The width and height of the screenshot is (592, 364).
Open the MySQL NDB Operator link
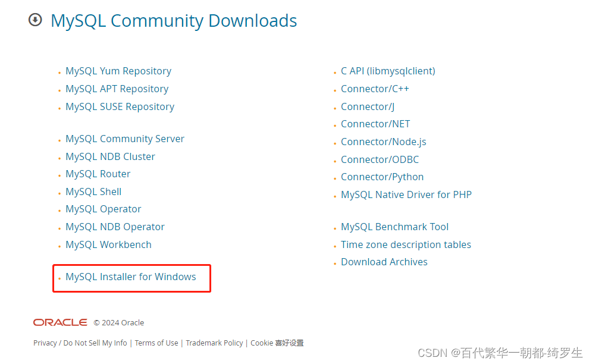point(115,227)
